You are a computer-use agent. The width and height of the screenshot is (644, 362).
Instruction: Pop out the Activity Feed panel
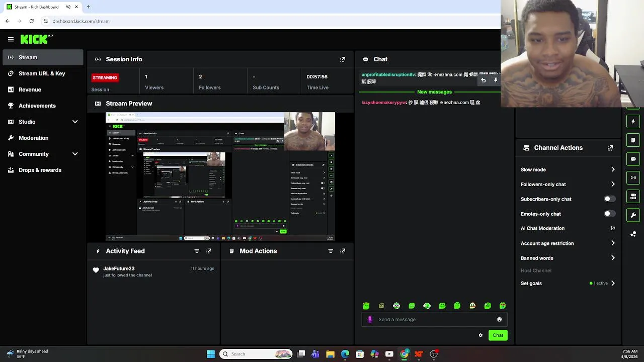pyautogui.click(x=209, y=251)
